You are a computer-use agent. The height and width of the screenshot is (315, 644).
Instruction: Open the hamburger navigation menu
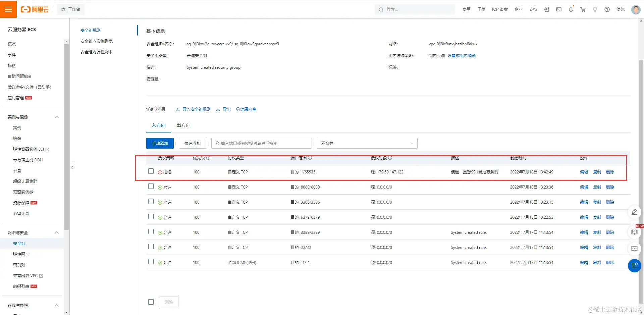point(8,9)
